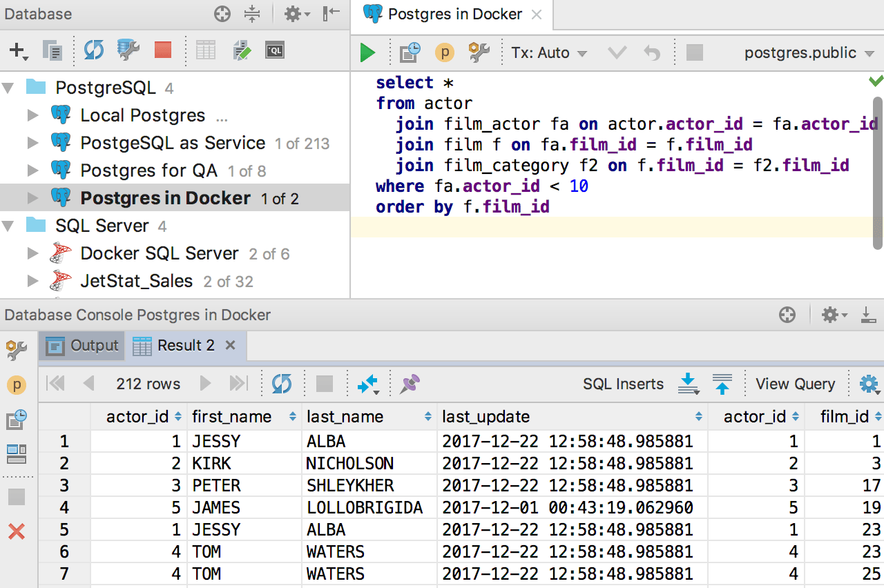Open the query console icon in Database toolbar

(x=275, y=50)
